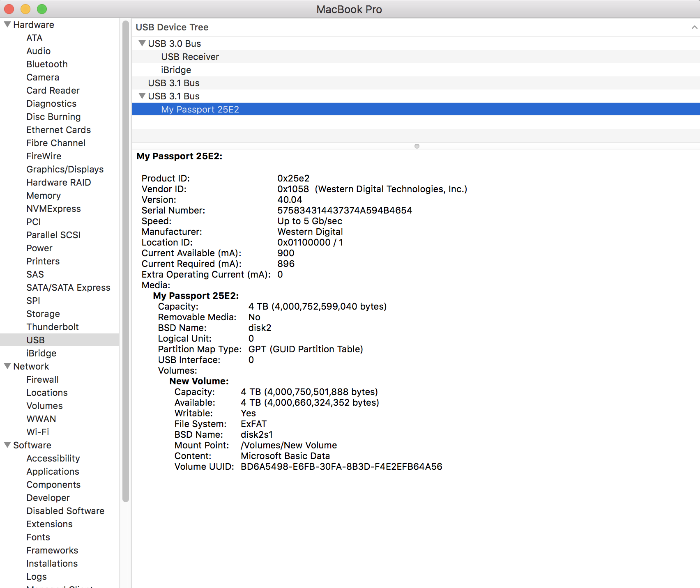
Task: Select the highlighted USB sidebar item
Action: tap(60, 340)
